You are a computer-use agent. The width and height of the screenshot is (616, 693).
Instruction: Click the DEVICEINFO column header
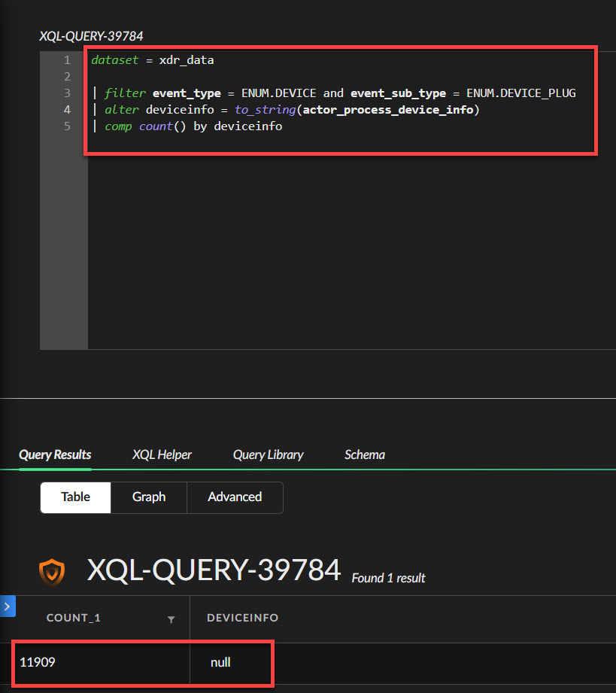[x=243, y=618]
